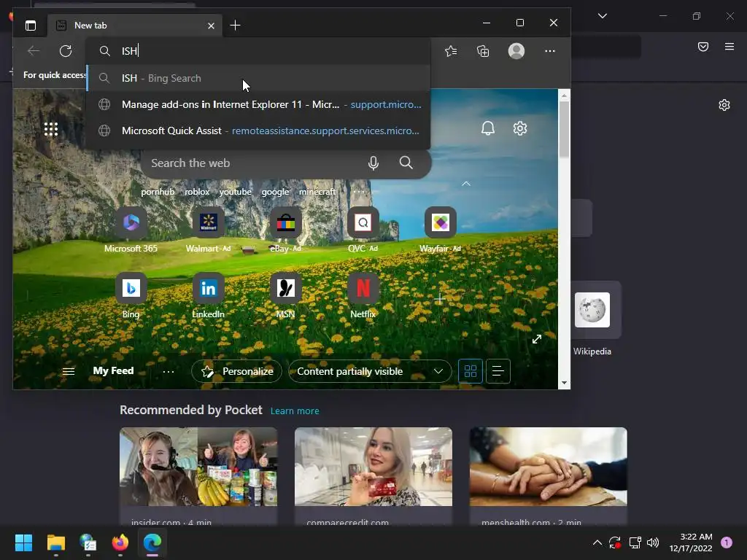The width and height of the screenshot is (747, 560).
Task: Click My Feed label
Action: [113, 371]
